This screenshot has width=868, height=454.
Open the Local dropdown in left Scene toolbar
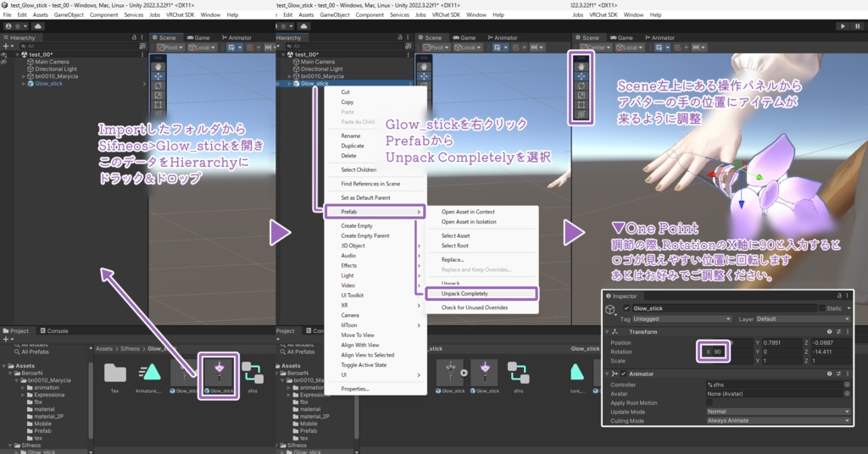coord(202,47)
